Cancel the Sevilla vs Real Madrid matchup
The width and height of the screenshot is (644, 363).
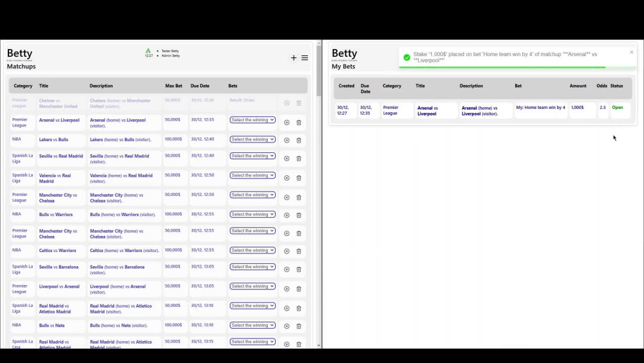point(287,158)
